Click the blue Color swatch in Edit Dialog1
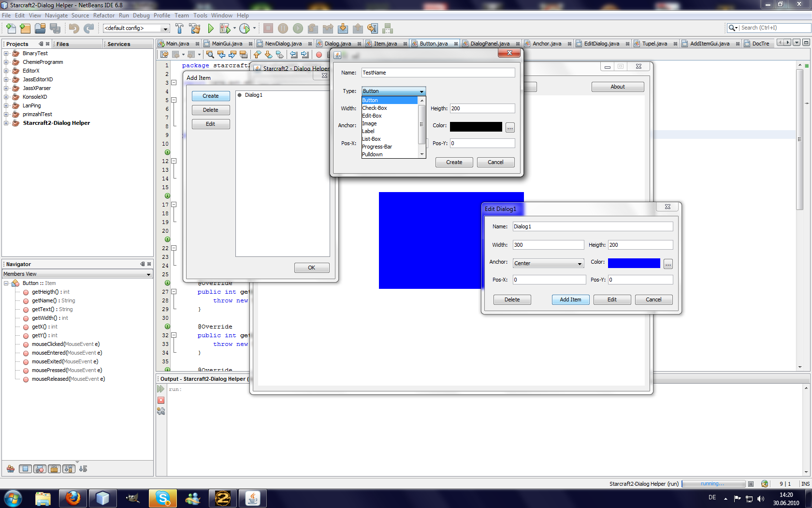Screen dimensions: 812x508 [x=634, y=263]
